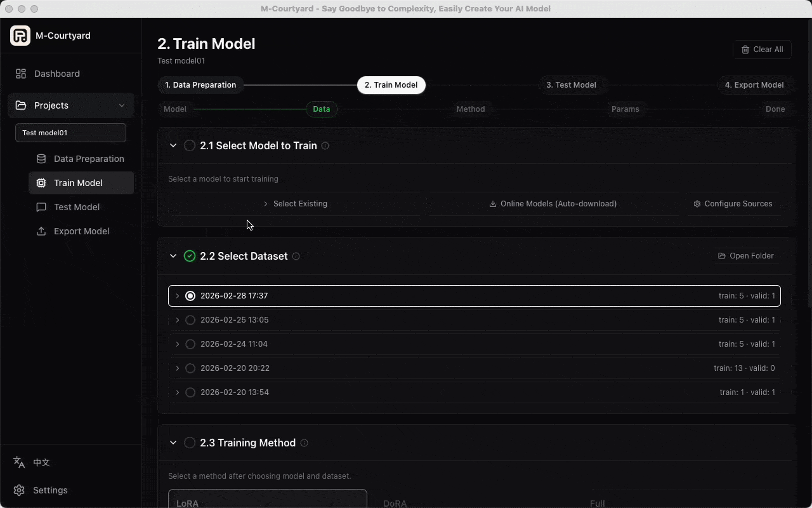Collapse the 2.2 Select Dataset section
This screenshot has width=812, height=508.
tap(173, 256)
